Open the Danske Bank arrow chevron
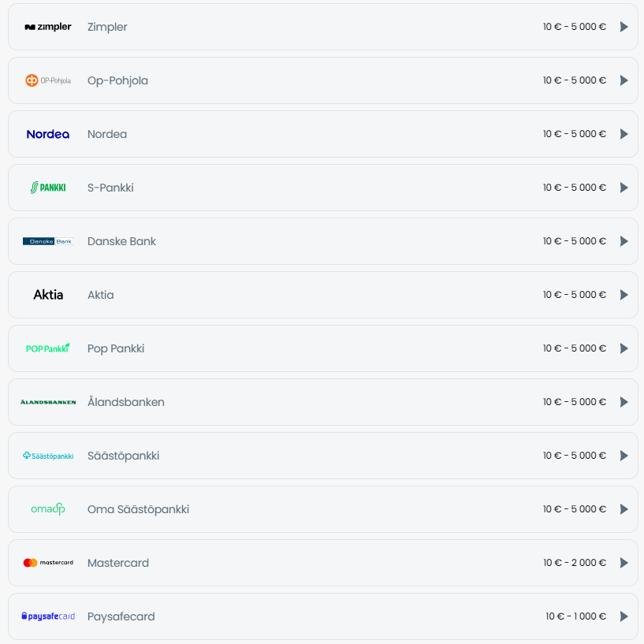This screenshot has height=644, width=644. coord(624,241)
